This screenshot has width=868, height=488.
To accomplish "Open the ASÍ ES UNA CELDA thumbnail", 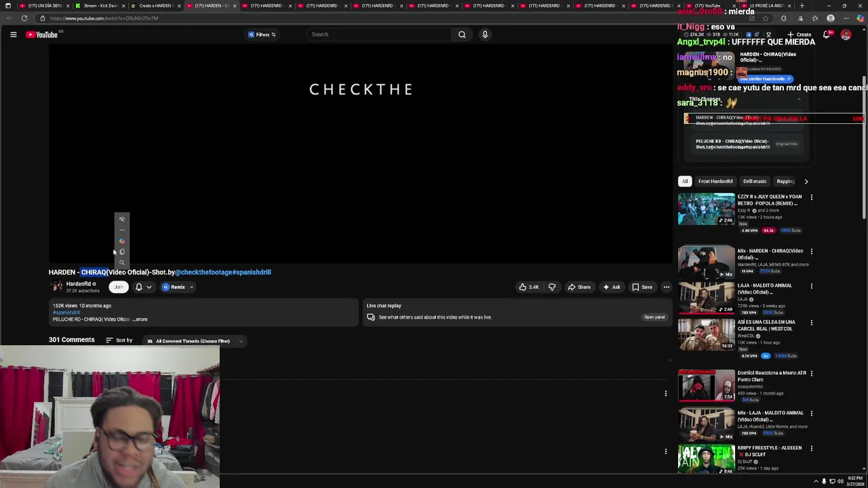I will 706,334.
